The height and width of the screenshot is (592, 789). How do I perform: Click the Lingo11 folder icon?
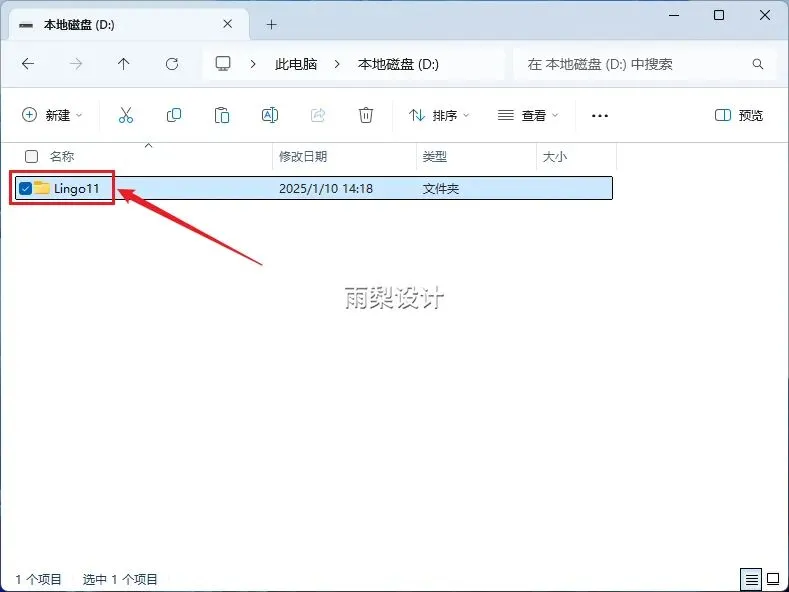[42, 188]
